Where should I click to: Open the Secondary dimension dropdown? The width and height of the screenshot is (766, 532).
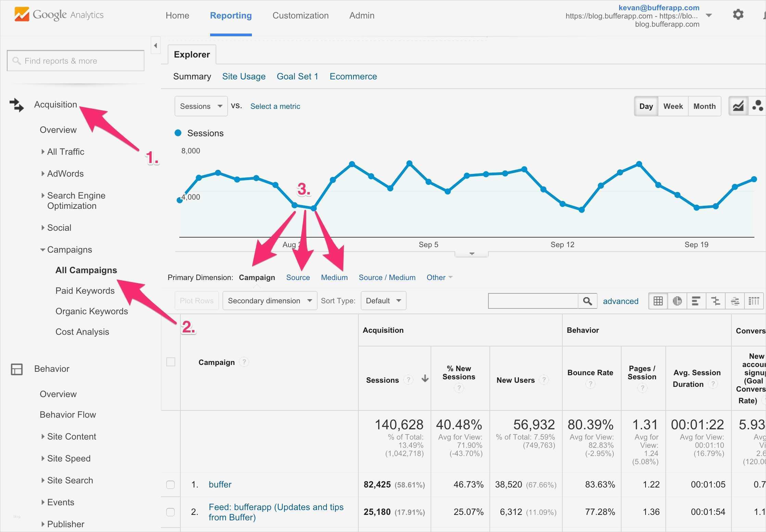pyautogui.click(x=270, y=301)
